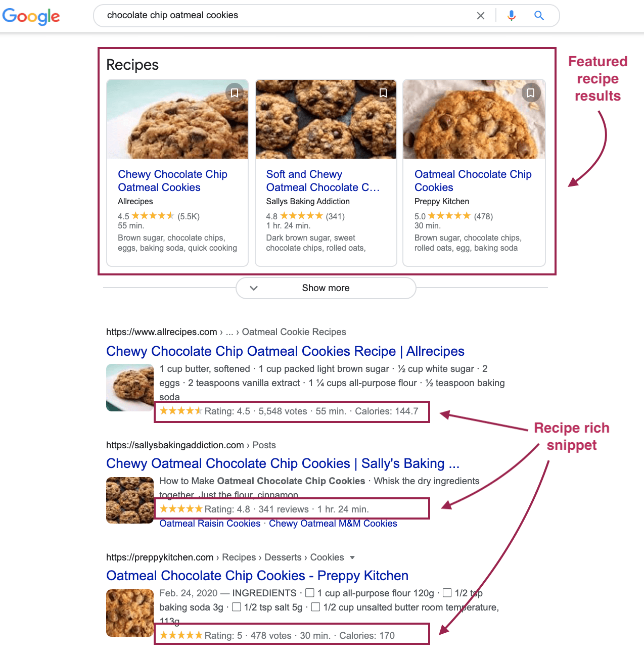Open Soft and Chewy Oatmeal Chocolate card title
The height and width of the screenshot is (658, 644).
pos(323,181)
